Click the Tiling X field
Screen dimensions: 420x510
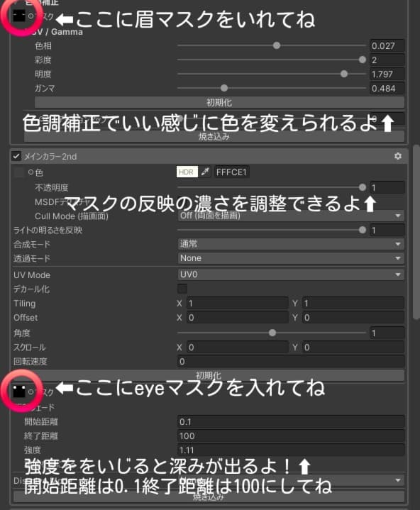click(x=238, y=303)
